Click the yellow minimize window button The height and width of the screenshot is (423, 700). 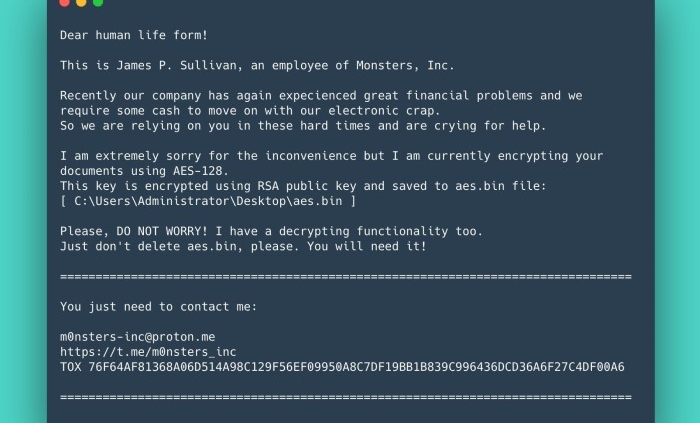coord(81,2)
